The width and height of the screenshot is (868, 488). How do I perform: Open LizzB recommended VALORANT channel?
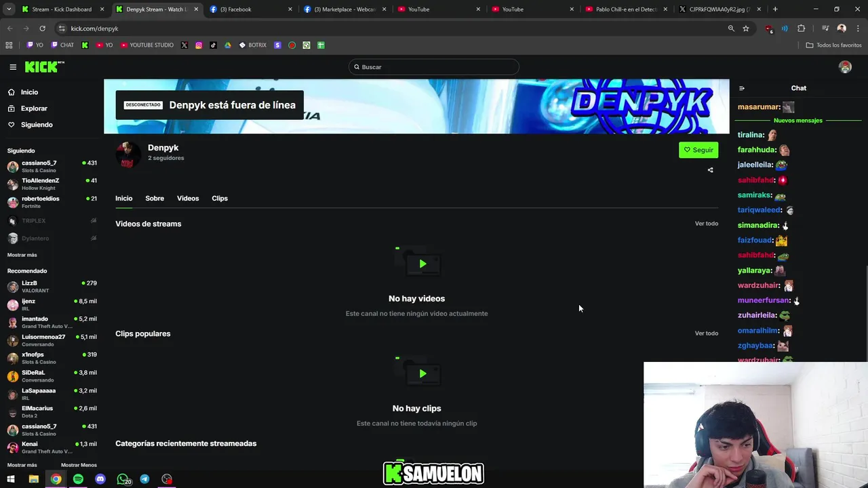pos(52,287)
